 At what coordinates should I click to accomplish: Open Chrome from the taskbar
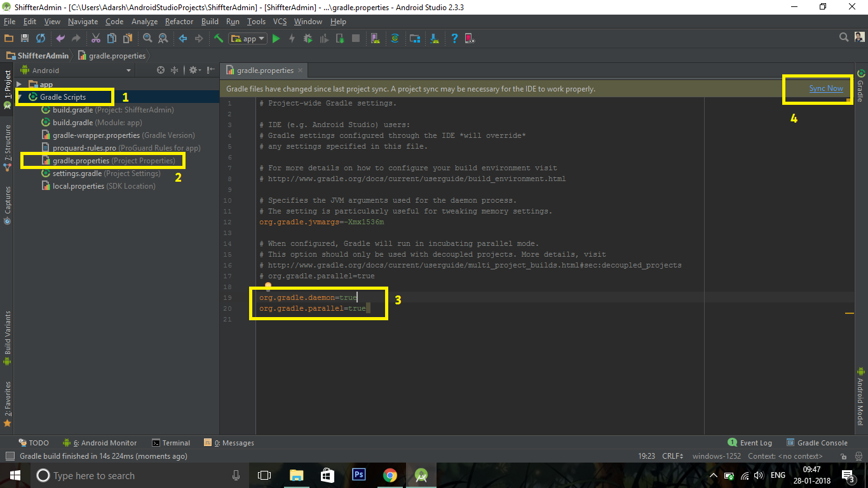coord(390,475)
